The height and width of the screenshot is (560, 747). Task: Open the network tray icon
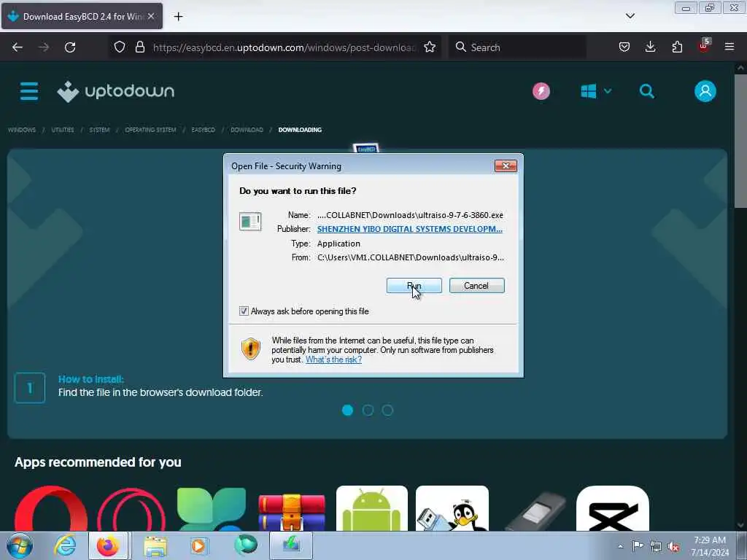(x=656, y=546)
